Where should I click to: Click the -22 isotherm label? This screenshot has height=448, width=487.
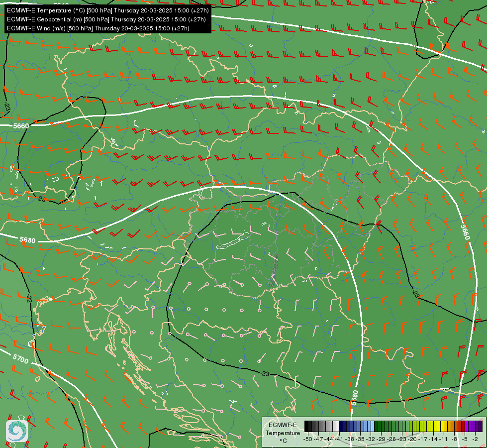point(29,299)
